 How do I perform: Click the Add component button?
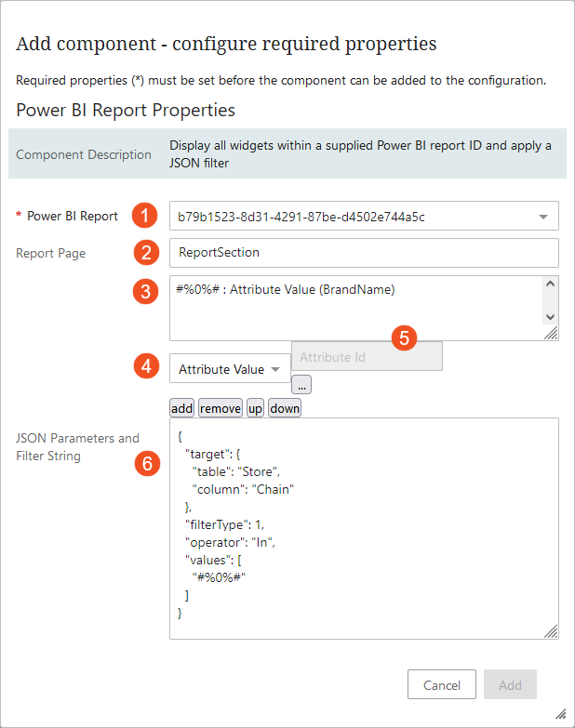point(510,685)
